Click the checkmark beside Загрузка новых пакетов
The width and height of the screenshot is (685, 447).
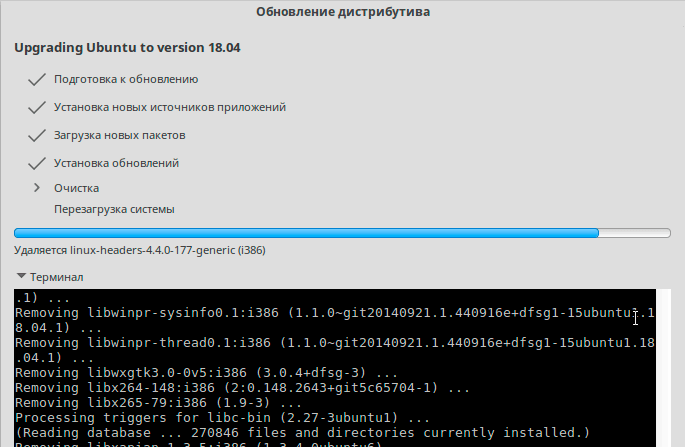click(38, 135)
